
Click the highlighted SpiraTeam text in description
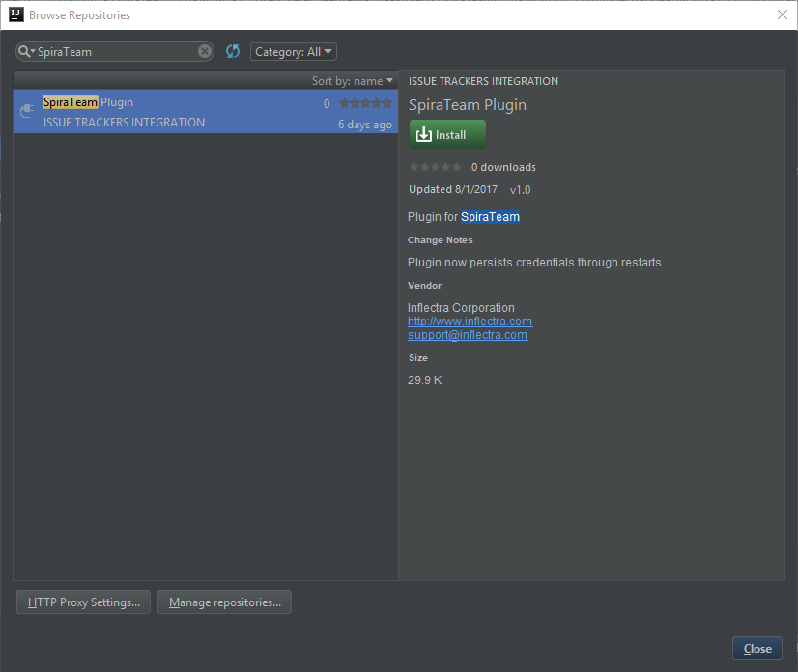[490, 216]
